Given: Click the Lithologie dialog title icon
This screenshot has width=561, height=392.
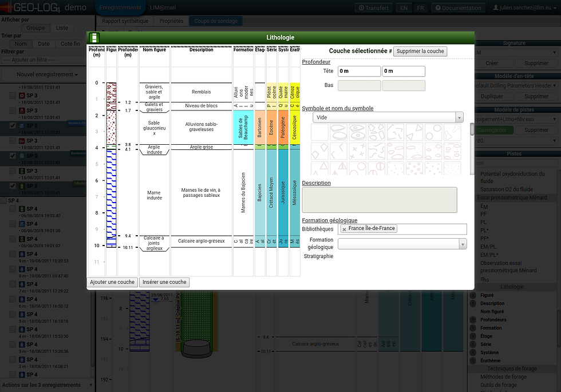Looking at the screenshot, I should click(94, 38).
